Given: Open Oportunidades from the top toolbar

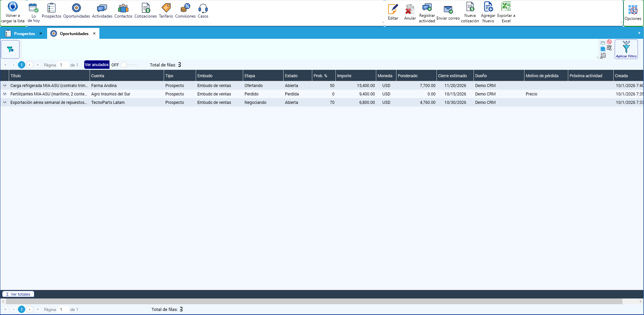Looking at the screenshot, I should coord(76,11).
